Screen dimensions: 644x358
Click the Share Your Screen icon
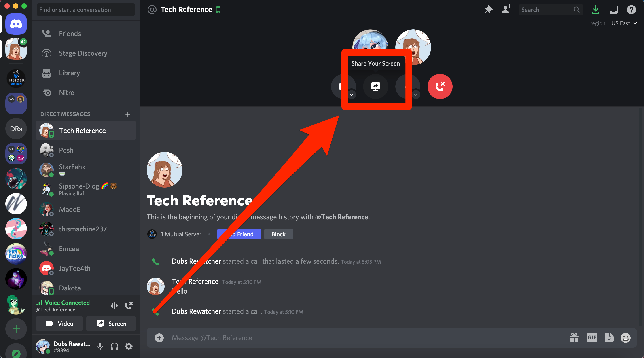point(376,86)
